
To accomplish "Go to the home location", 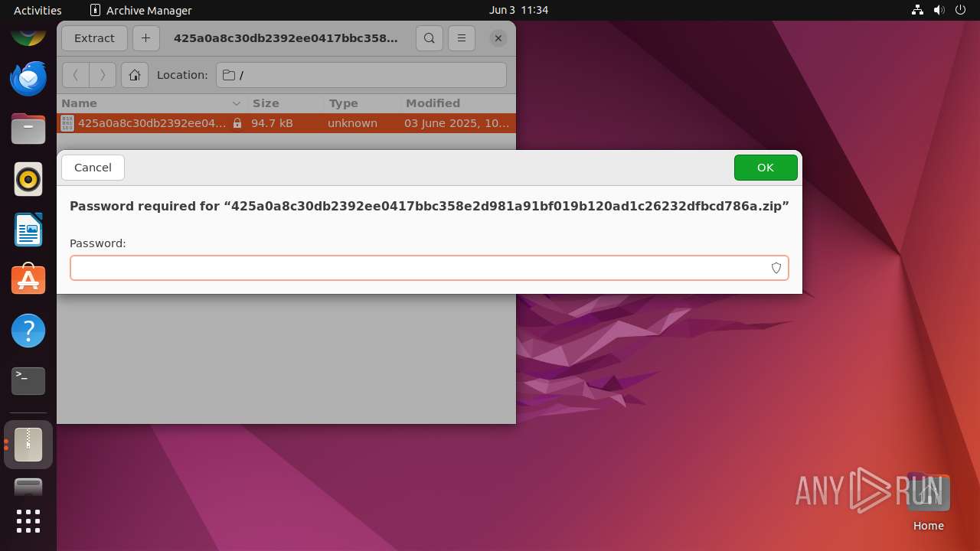I will click(x=135, y=75).
